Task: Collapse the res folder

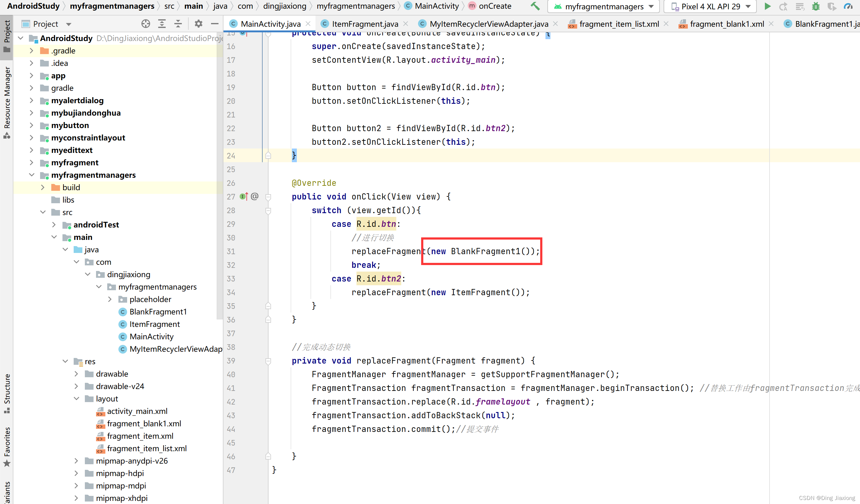Action: point(65,361)
